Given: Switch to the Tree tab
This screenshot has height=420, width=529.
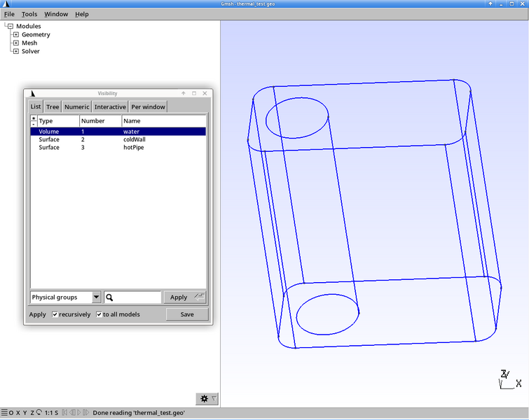Looking at the screenshot, I should click(53, 107).
